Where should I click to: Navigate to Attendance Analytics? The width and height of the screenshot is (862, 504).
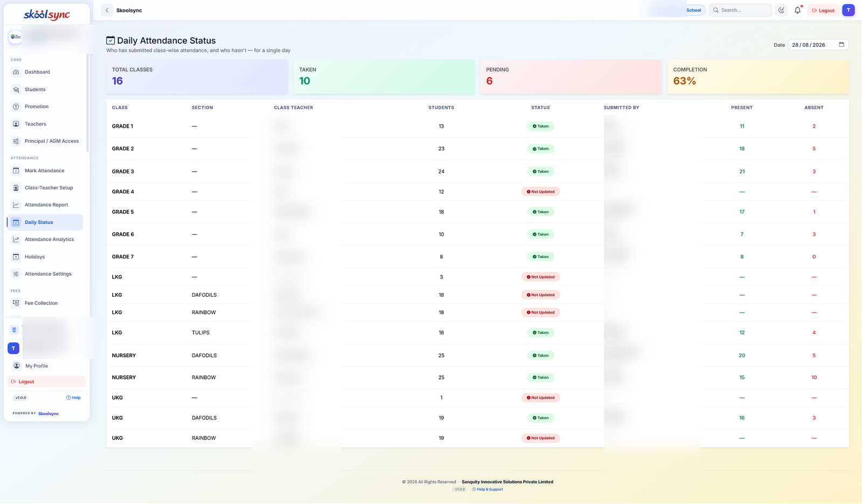click(x=46, y=240)
